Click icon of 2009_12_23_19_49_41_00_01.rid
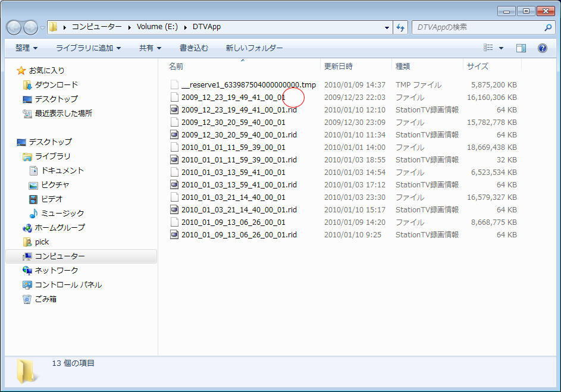The height and width of the screenshot is (392, 561). (174, 109)
